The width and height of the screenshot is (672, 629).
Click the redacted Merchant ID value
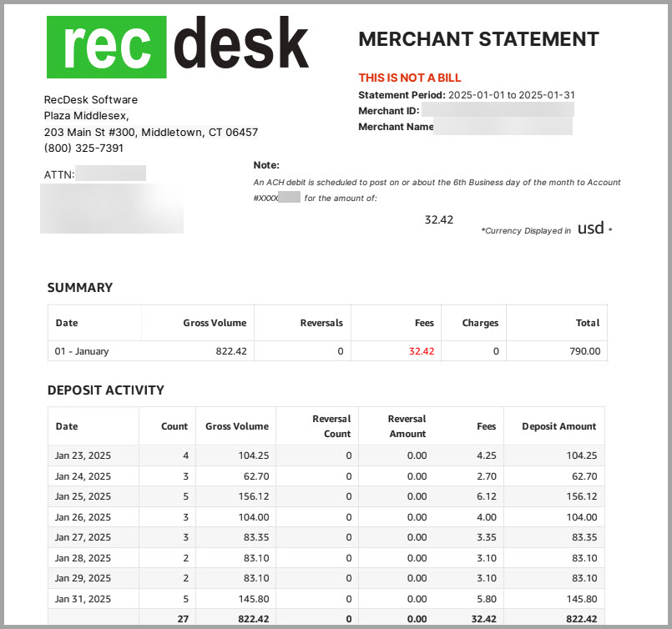coord(497,111)
